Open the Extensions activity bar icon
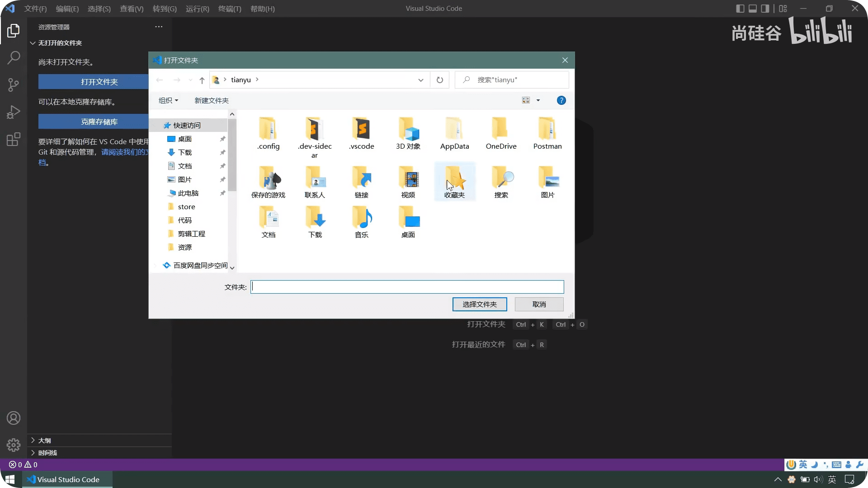The height and width of the screenshot is (488, 868). pyautogui.click(x=14, y=139)
